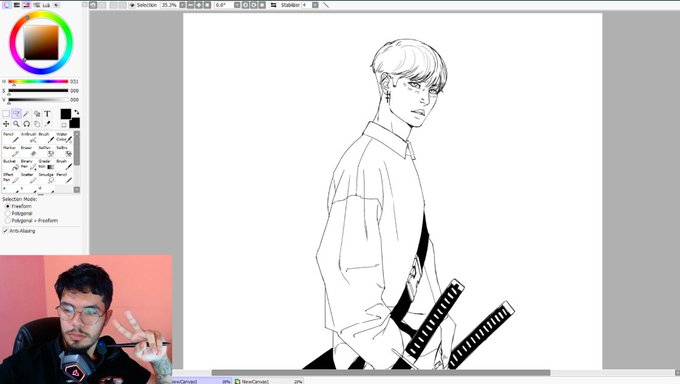Click the Undo button in toolbar
The width and height of the screenshot is (680, 384).
pos(93,5)
